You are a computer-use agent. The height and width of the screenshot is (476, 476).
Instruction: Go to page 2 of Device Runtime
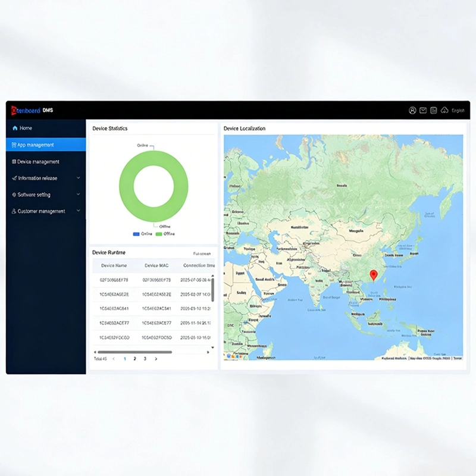(x=134, y=359)
